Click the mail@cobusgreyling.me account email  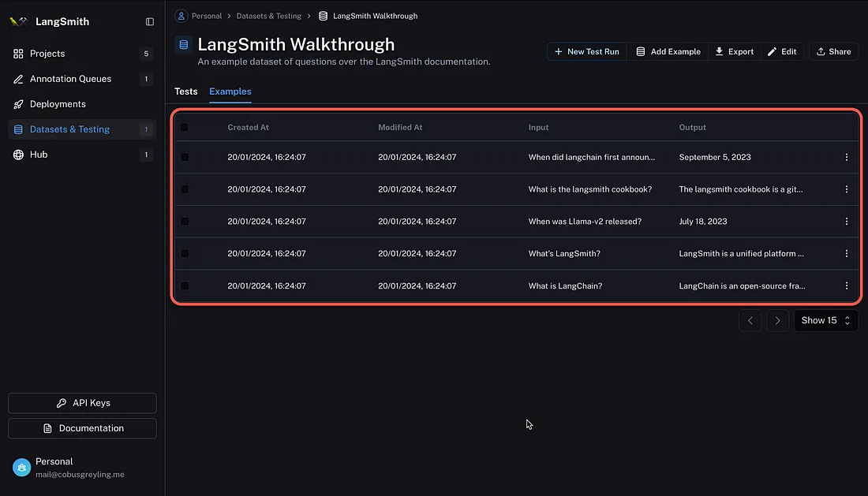coord(80,475)
